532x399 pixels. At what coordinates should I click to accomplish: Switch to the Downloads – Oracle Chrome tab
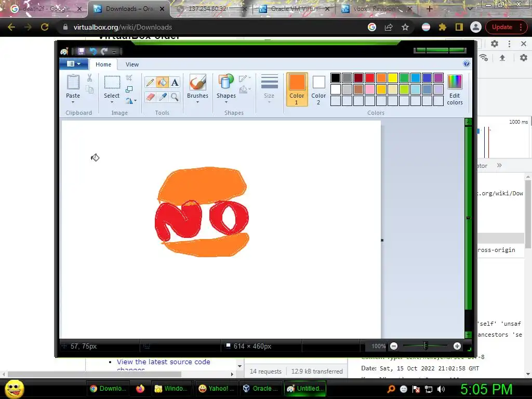pyautogui.click(x=129, y=9)
